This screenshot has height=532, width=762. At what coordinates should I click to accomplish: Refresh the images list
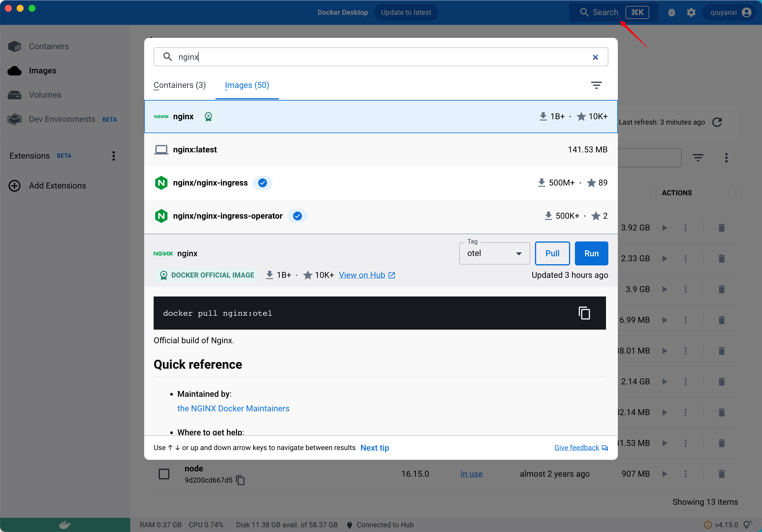point(717,122)
